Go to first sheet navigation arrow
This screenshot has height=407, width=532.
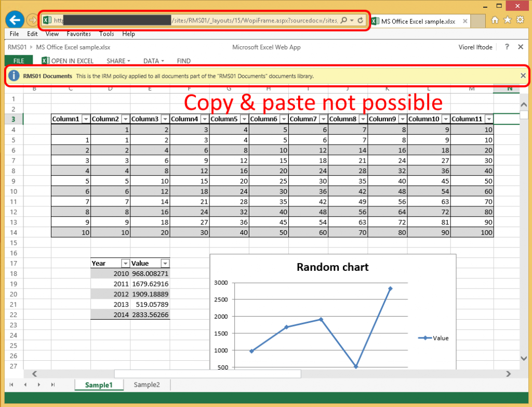pyautogui.click(x=11, y=385)
